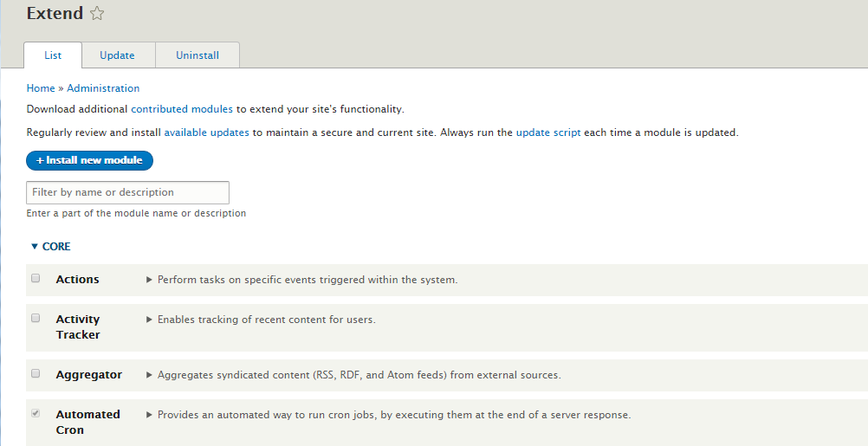The height and width of the screenshot is (446, 868).
Task: Follow the update script link
Action: pyautogui.click(x=548, y=133)
